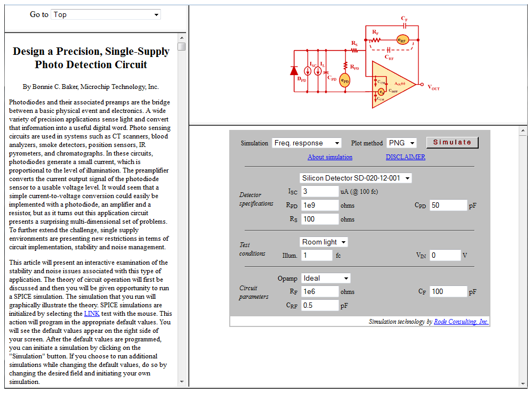
Task: Expand the Silicon Detector SD-020-12-001 selector
Action: [x=356, y=178]
